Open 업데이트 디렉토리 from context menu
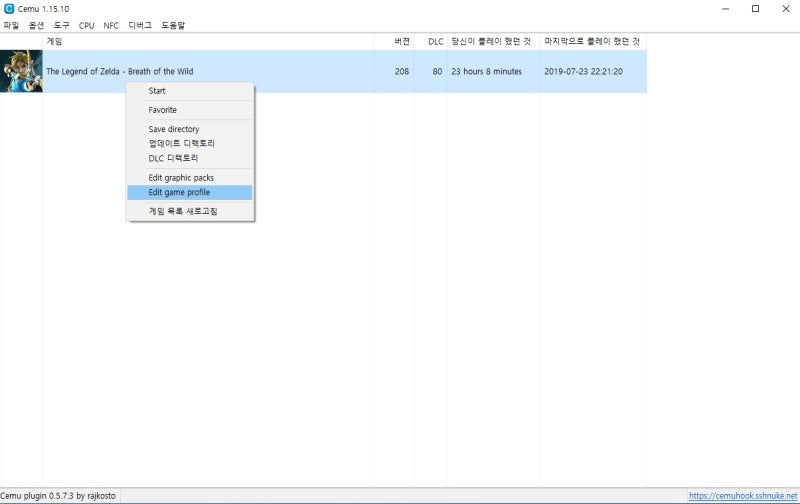Screen dimensions: 800x504 click(190, 144)
